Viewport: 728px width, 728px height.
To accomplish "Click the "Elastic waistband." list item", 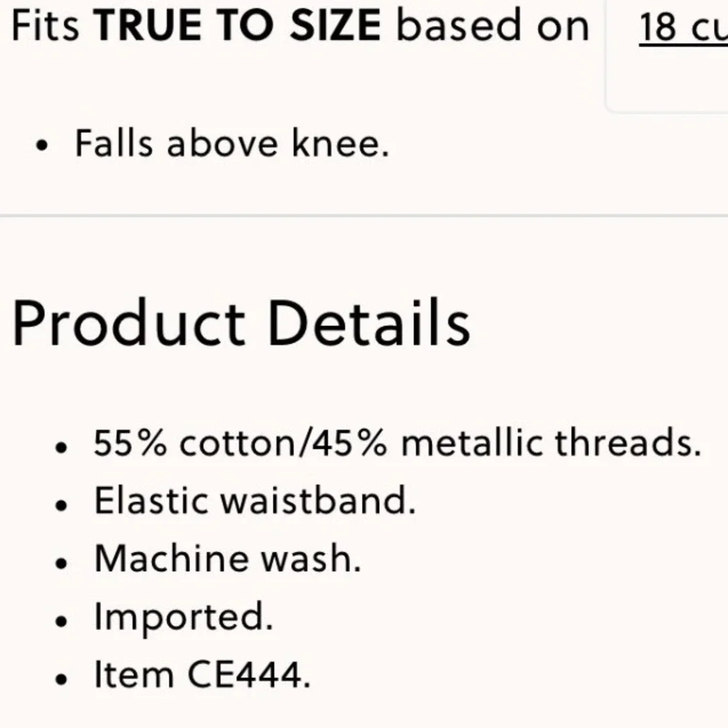I will [x=254, y=501].
